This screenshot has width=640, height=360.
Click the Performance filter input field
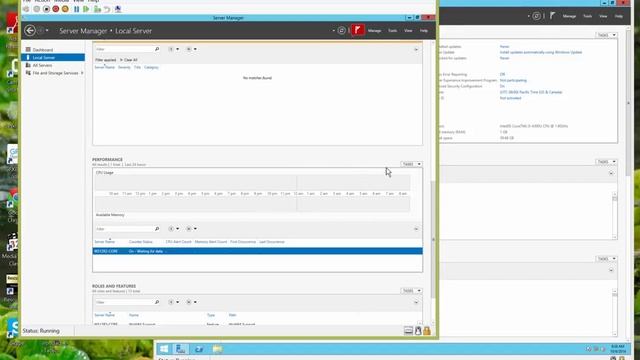(x=124, y=229)
